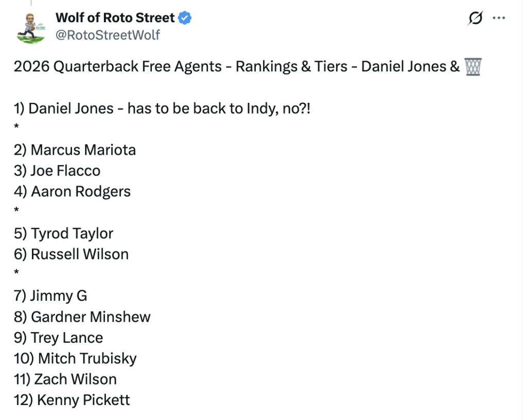Open the Wolf of Roto Street display name
The height and width of the screenshot is (420, 527).
115,17
